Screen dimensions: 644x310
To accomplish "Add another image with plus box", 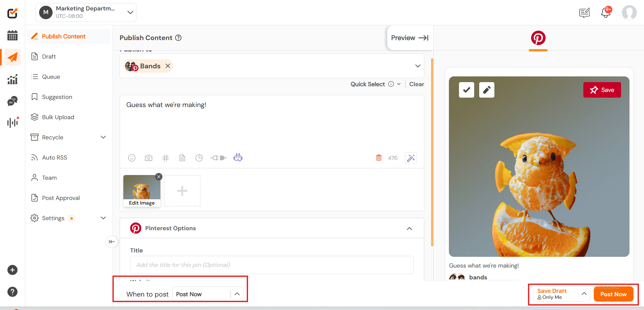I will 182,191.
